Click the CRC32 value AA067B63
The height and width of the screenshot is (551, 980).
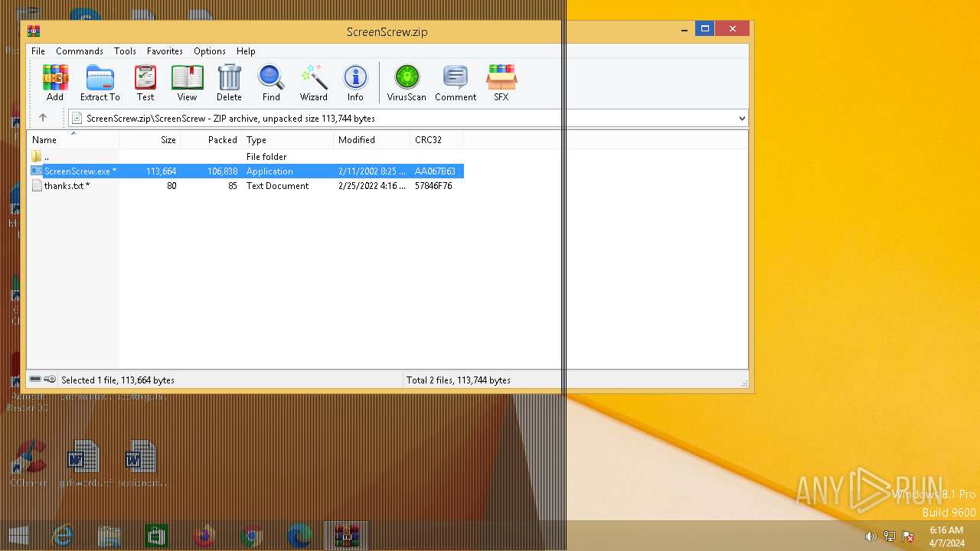435,171
